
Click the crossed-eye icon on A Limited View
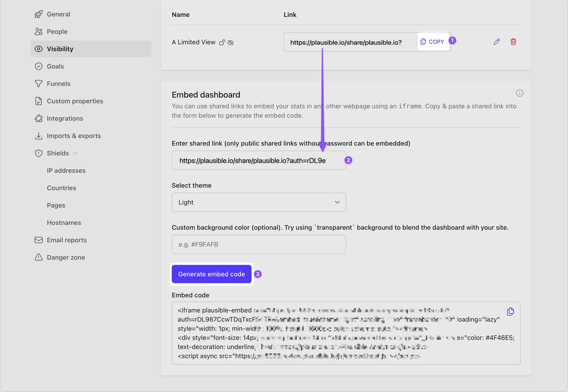pos(230,43)
